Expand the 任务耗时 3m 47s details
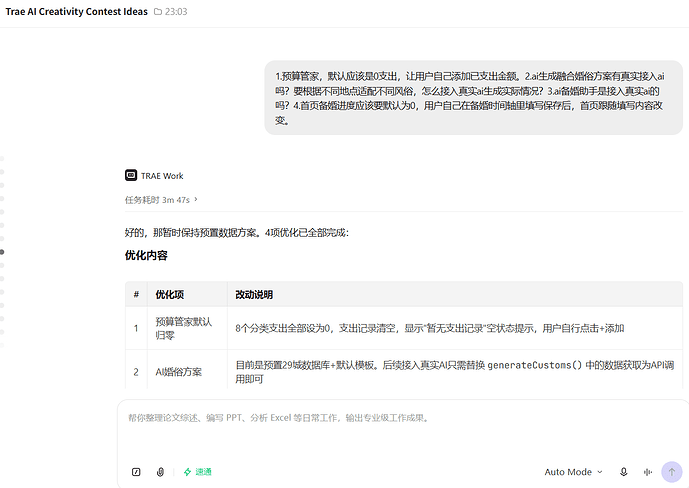This screenshot has width=689, height=488. tap(161, 200)
